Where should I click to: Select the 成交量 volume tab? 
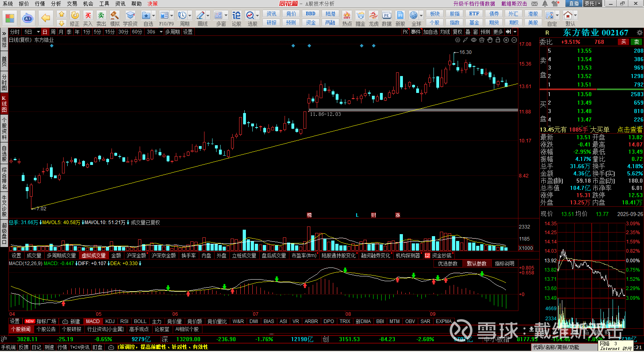(x=34, y=255)
